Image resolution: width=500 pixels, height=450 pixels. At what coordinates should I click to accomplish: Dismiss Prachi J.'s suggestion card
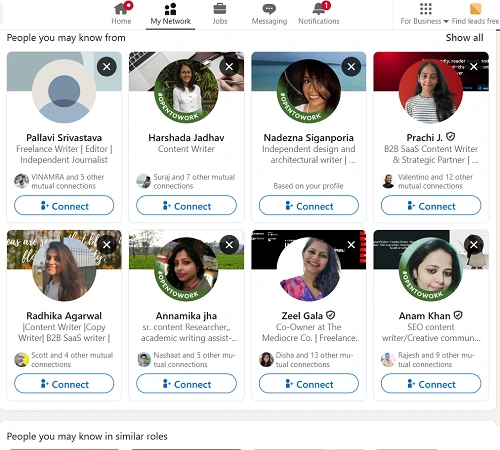[x=474, y=67]
